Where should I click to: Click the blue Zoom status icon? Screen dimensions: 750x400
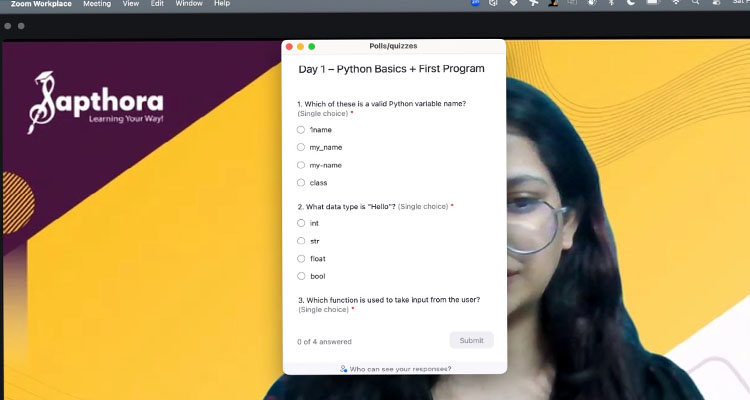pos(475,4)
